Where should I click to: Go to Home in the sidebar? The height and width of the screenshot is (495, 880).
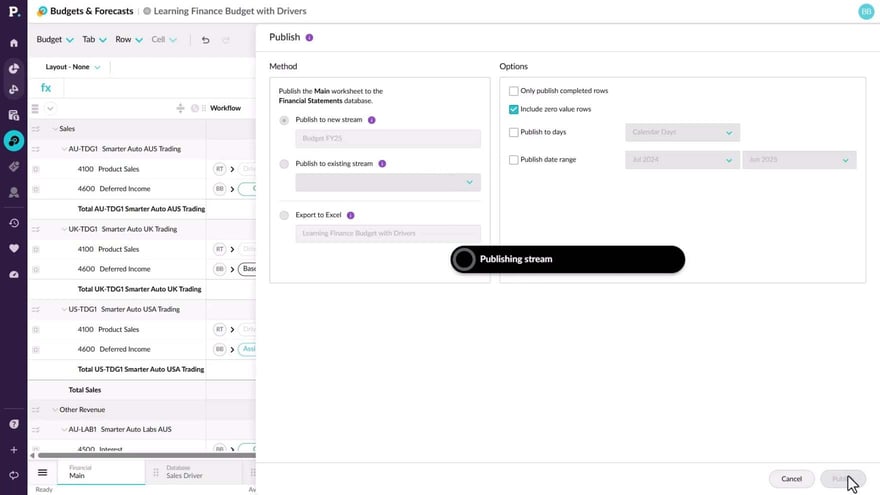pos(13,43)
